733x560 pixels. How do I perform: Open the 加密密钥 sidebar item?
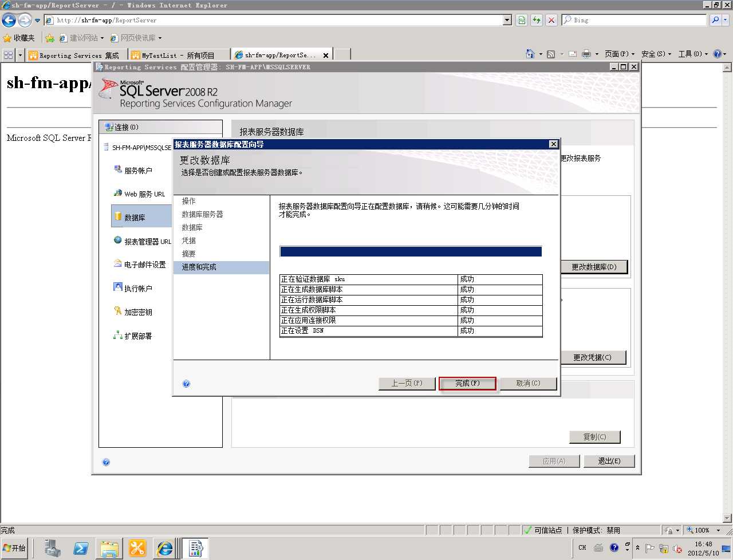pyautogui.click(x=133, y=312)
